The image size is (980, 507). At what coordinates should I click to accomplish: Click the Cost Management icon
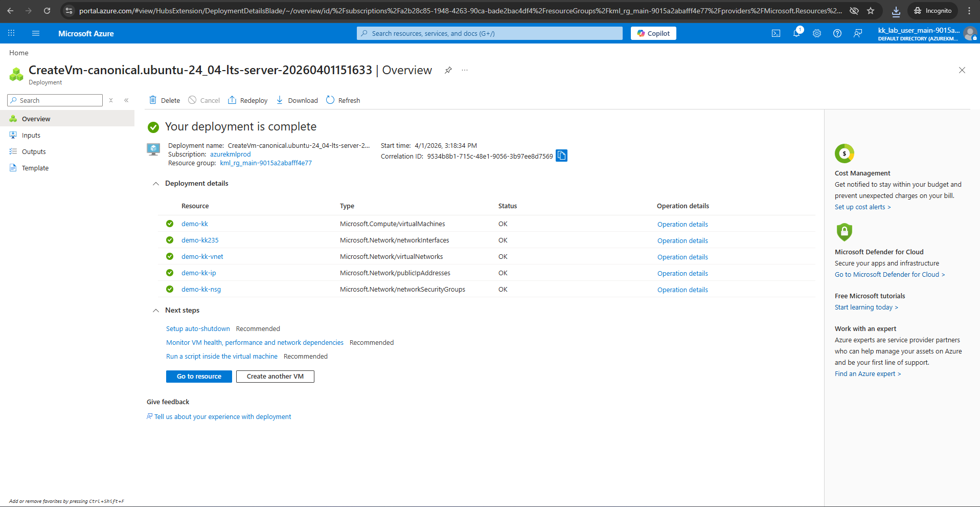[x=845, y=153]
